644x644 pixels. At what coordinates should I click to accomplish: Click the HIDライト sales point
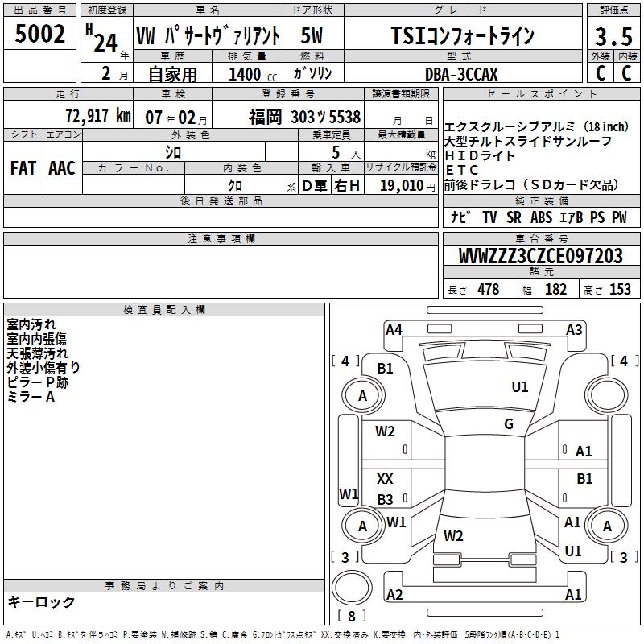tap(479, 155)
